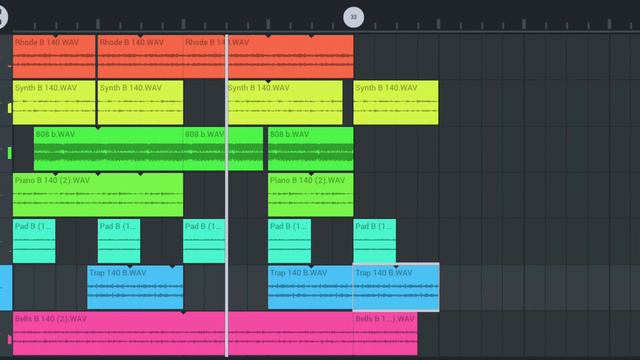Select the first 808 b.WAV clip
This screenshot has height=360, width=640.
pos(109,149)
